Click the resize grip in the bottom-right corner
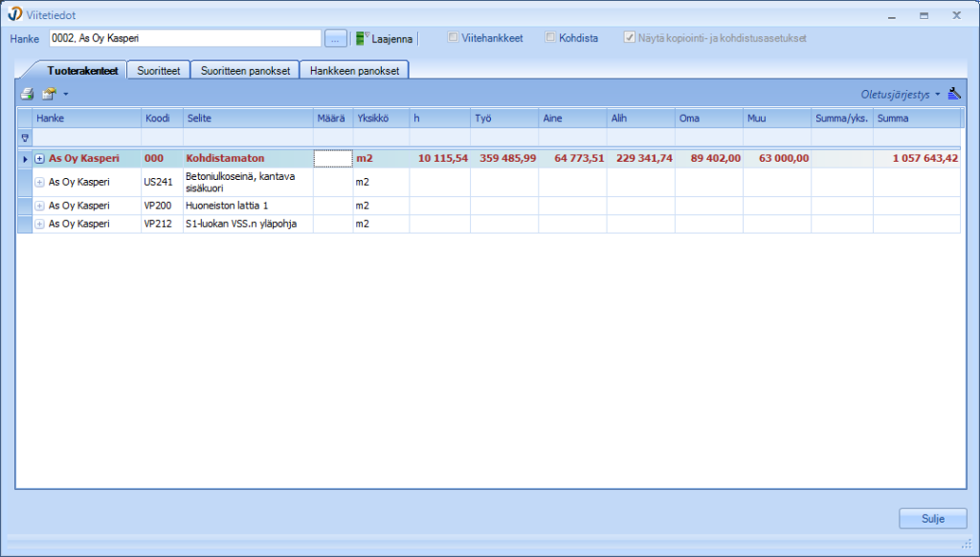 tap(966, 545)
